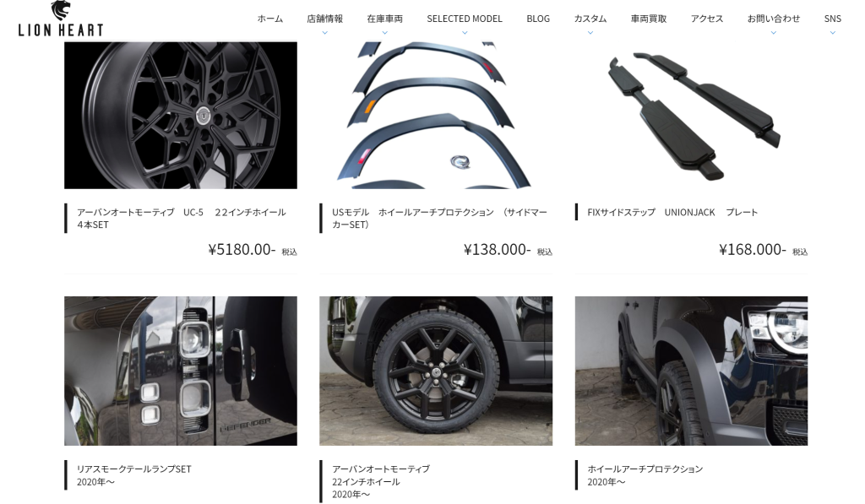Expand the カスタム menu chevron

[590, 33]
